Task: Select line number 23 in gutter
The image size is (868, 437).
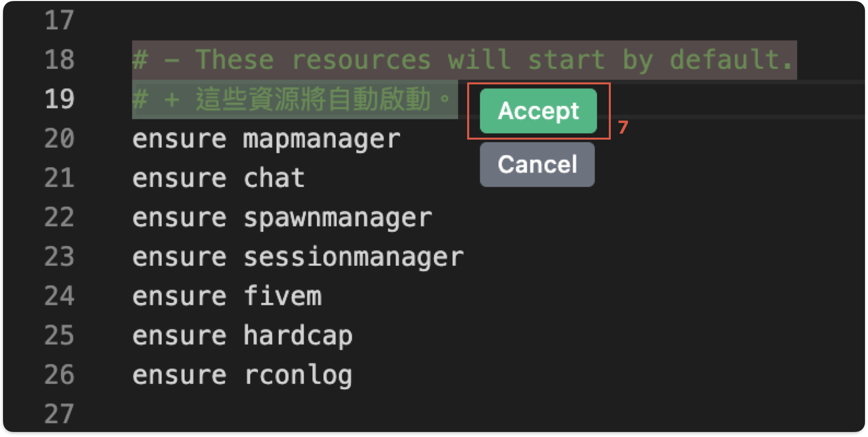Action: pos(59,257)
